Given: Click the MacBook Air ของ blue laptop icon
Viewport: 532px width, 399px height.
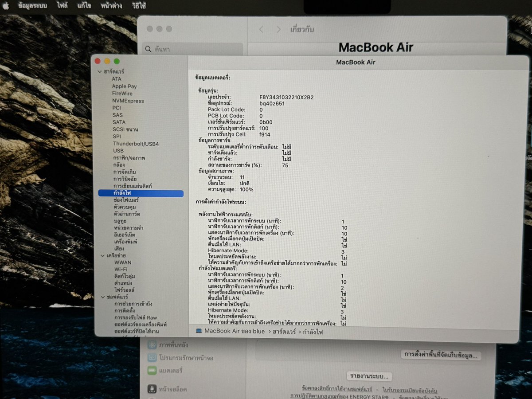Looking at the screenshot, I should [199, 331].
